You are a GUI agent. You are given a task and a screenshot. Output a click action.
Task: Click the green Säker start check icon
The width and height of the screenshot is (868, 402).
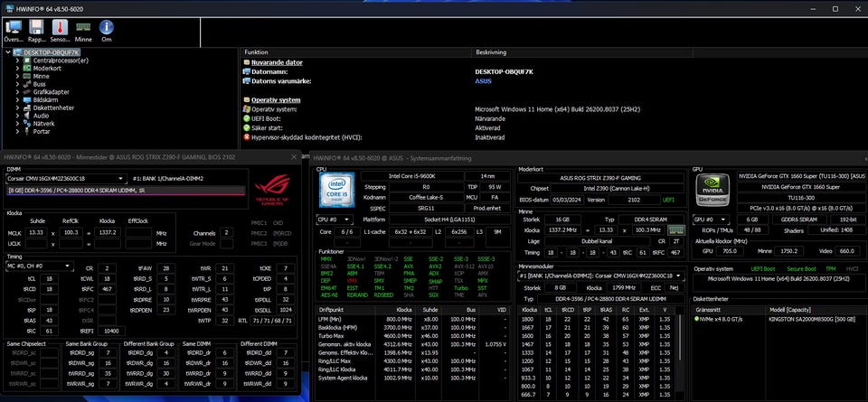coord(247,127)
